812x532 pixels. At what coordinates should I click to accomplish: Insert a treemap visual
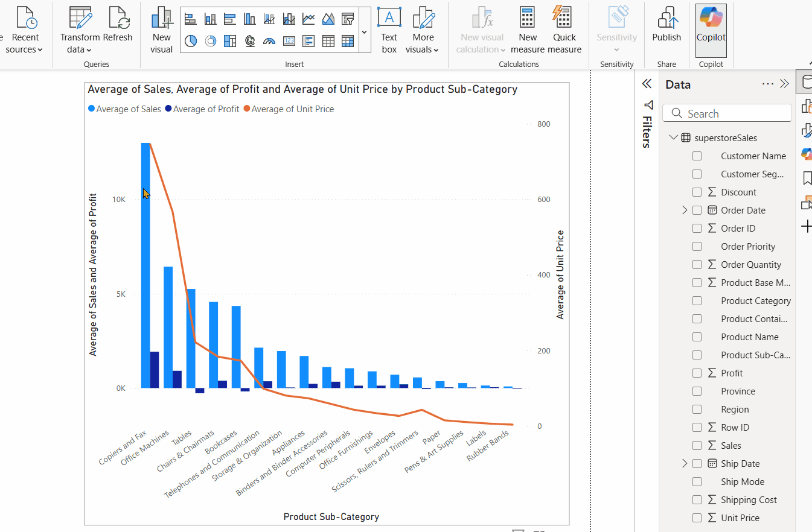pos(230,42)
